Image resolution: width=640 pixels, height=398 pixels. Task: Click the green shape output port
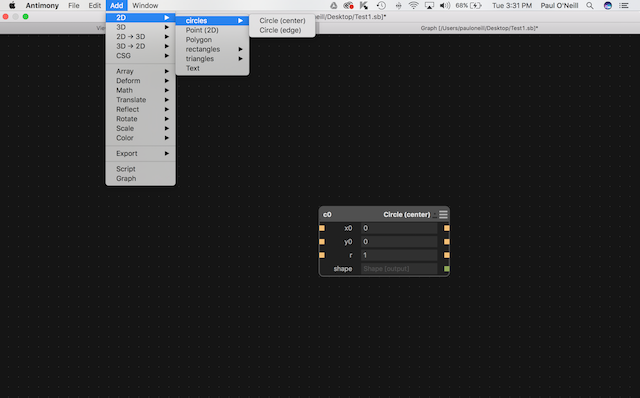point(447,269)
